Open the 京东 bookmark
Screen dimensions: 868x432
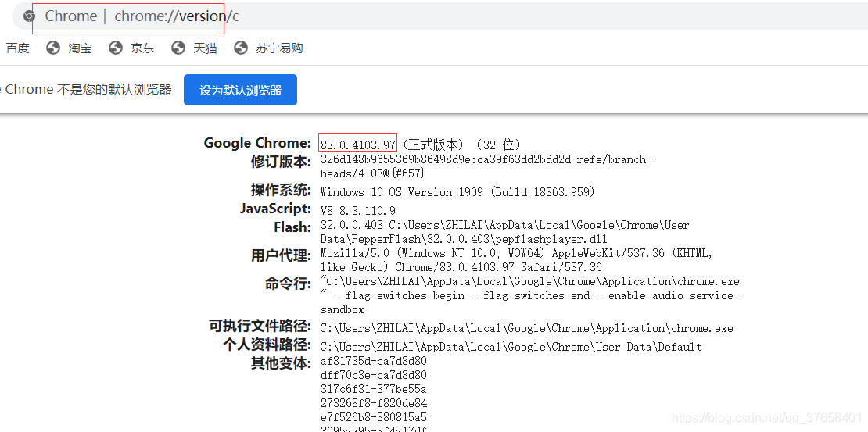tap(143, 48)
